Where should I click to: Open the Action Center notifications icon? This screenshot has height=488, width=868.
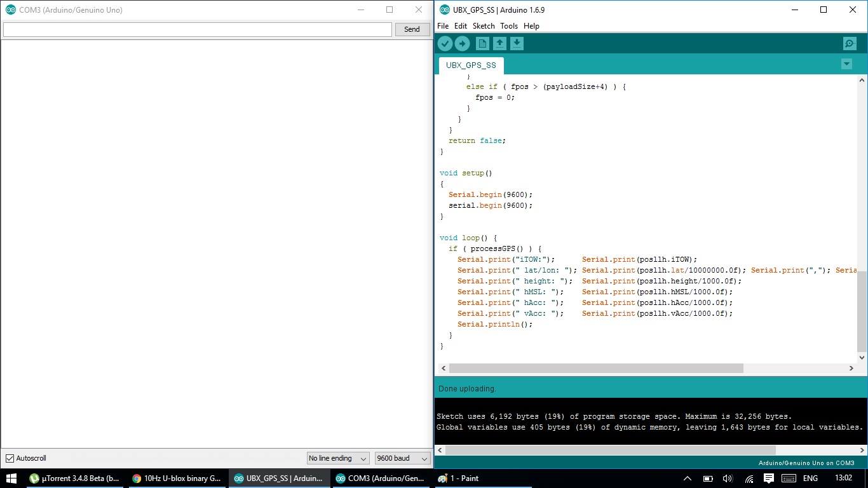click(x=768, y=478)
